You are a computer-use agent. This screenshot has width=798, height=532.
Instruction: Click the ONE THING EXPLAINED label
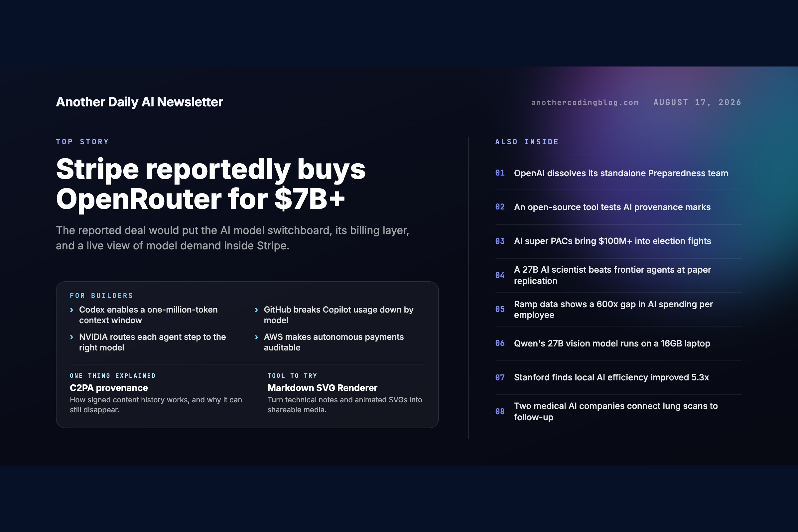click(x=113, y=376)
